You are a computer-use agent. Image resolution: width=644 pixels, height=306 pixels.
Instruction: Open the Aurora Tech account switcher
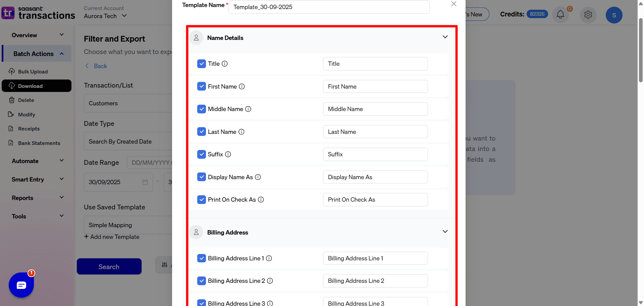[x=105, y=16]
